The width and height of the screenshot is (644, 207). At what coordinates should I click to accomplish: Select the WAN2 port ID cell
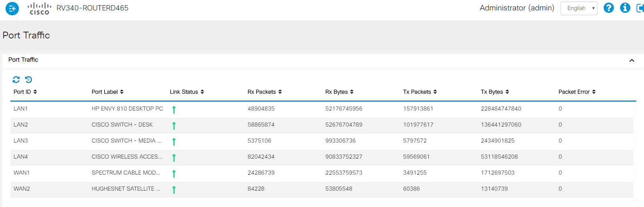(22, 189)
